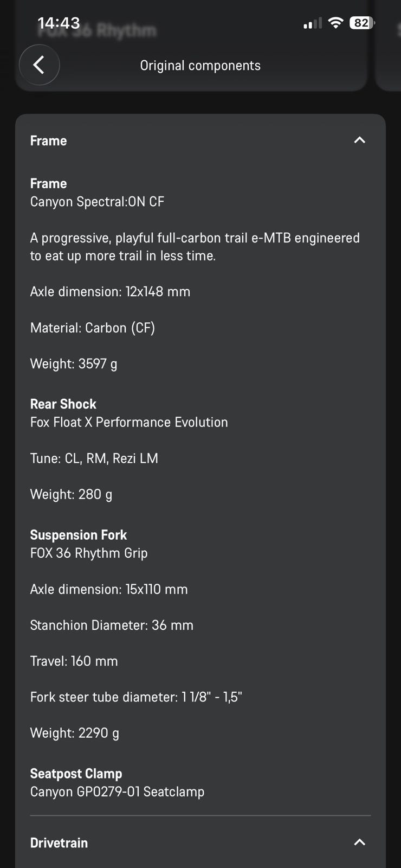The image size is (401, 868).
Task: Tap the Wi-Fi status icon
Action: (x=336, y=23)
